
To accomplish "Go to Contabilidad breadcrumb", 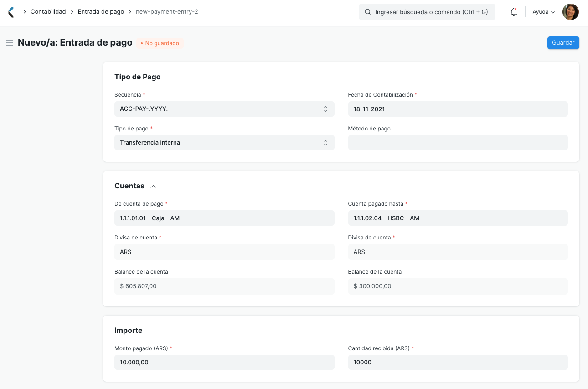I will tap(48, 12).
